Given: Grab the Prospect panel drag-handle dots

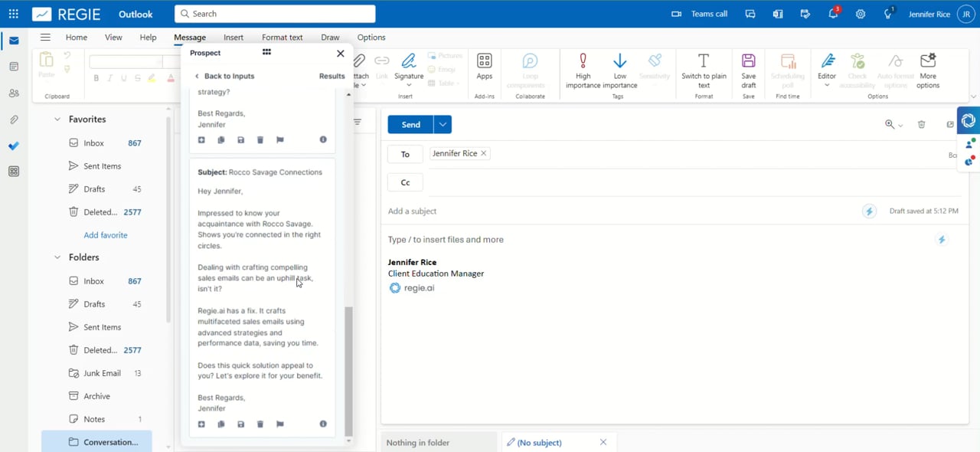Looking at the screenshot, I should (x=266, y=52).
